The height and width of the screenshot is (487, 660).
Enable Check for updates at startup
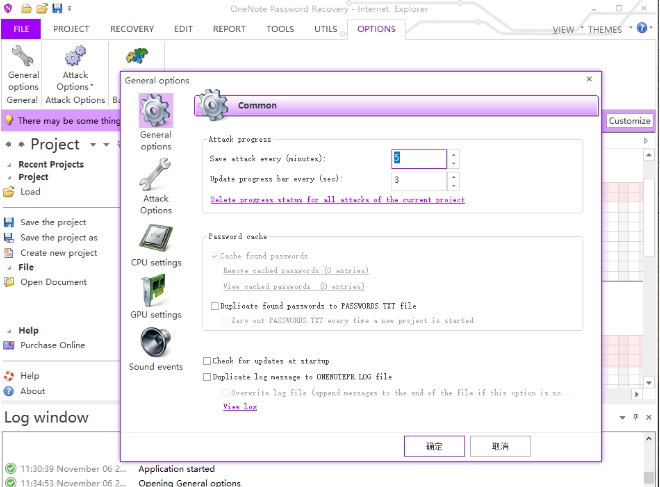pyautogui.click(x=207, y=361)
